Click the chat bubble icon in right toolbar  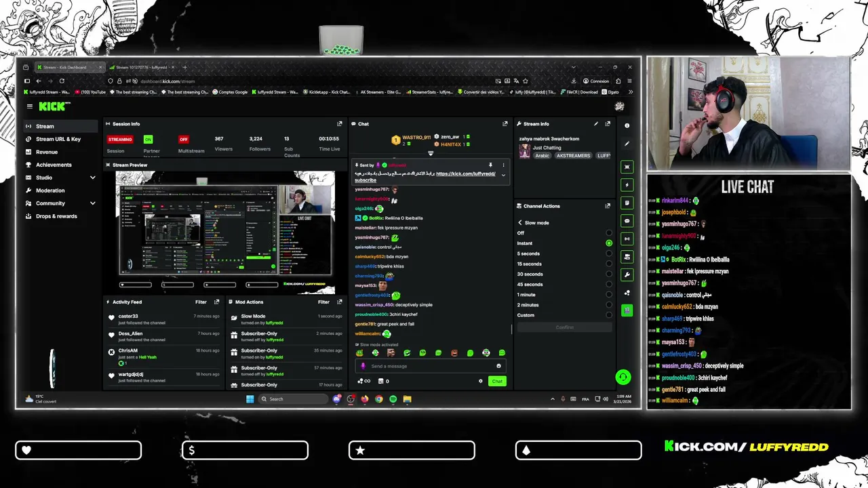tap(627, 221)
